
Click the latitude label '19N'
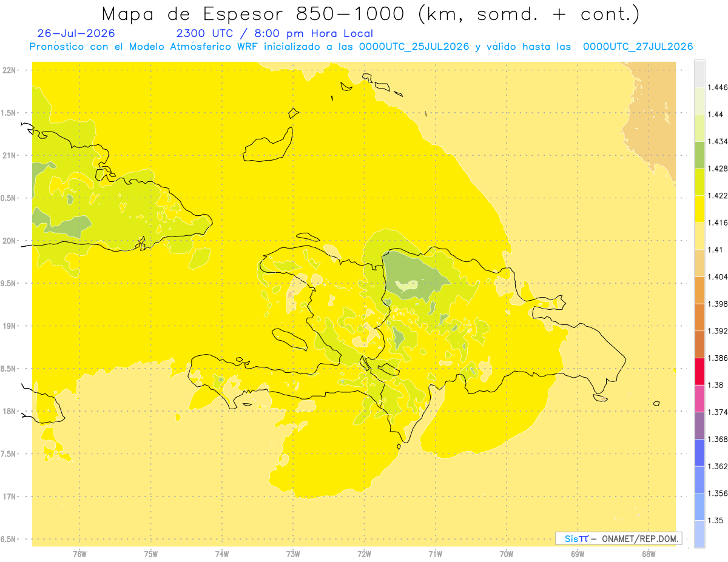coord(9,326)
